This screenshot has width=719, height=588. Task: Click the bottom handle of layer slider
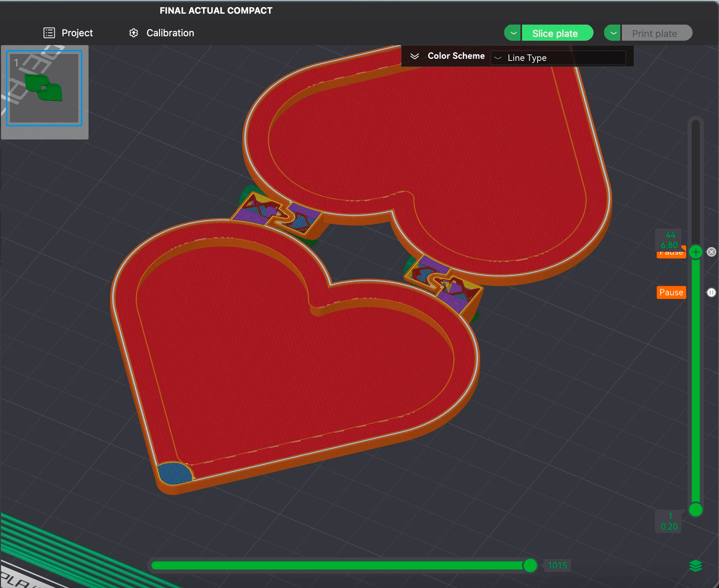pos(696,509)
